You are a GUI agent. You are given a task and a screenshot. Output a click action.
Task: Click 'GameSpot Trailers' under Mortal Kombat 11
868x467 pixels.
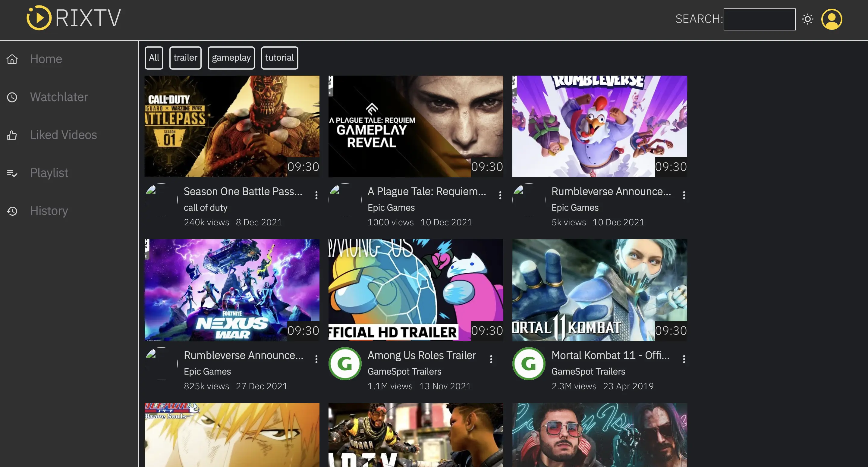coord(588,371)
